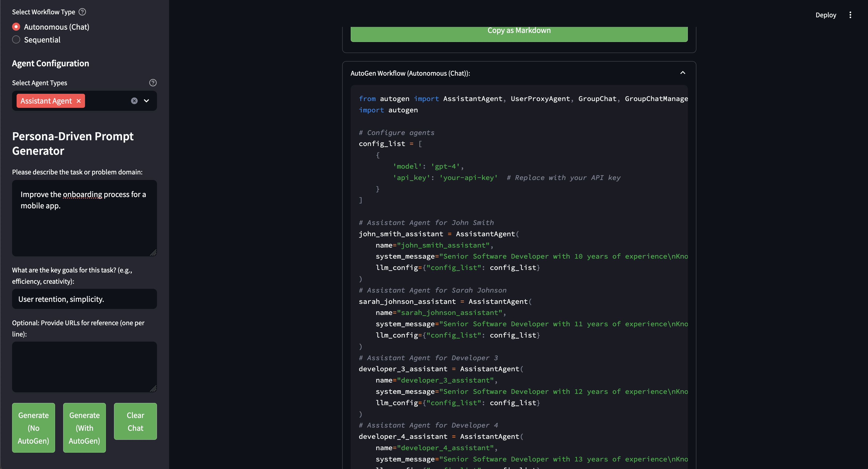This screenshot has height=469, width=868.
Task: Select Autonomous (Chat) workflow type
Action: (16, 27)
